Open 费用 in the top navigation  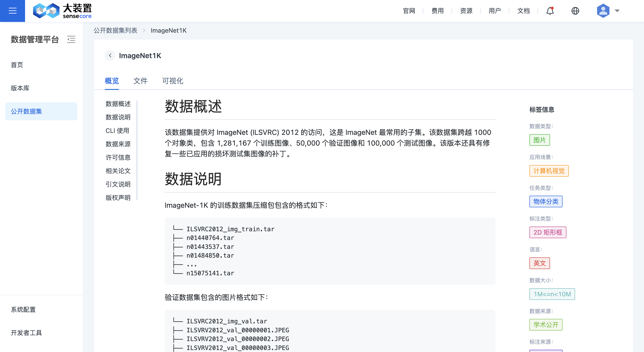(x=437, y=11)
